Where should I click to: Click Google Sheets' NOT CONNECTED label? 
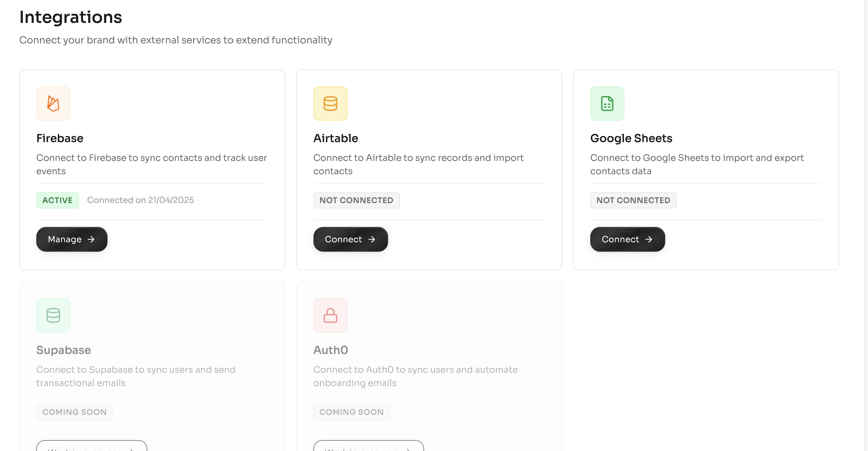[633, 200]
